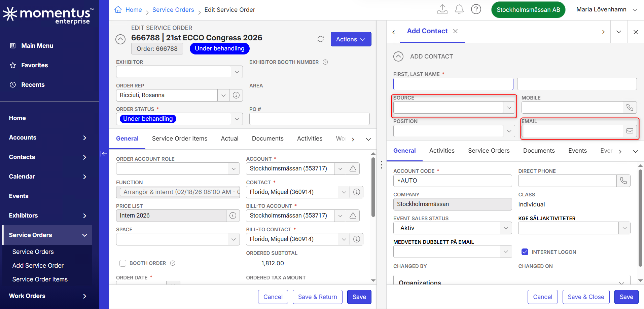This screenshot has height=309, width=644.
Task: Open the notifications bell
Action: (459, 9)
